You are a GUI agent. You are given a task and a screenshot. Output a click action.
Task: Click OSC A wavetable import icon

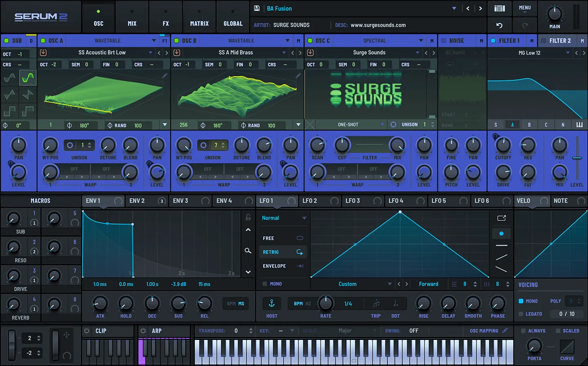[x=43, y=53]
